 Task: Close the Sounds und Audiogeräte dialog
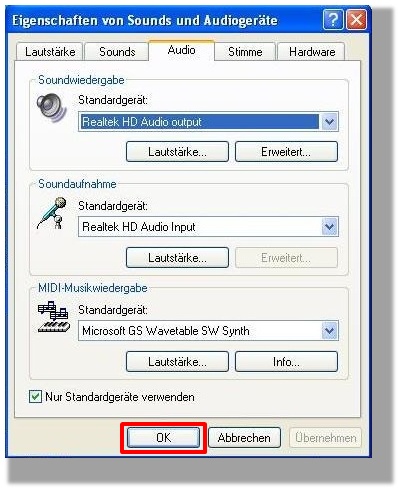(356, 20)
